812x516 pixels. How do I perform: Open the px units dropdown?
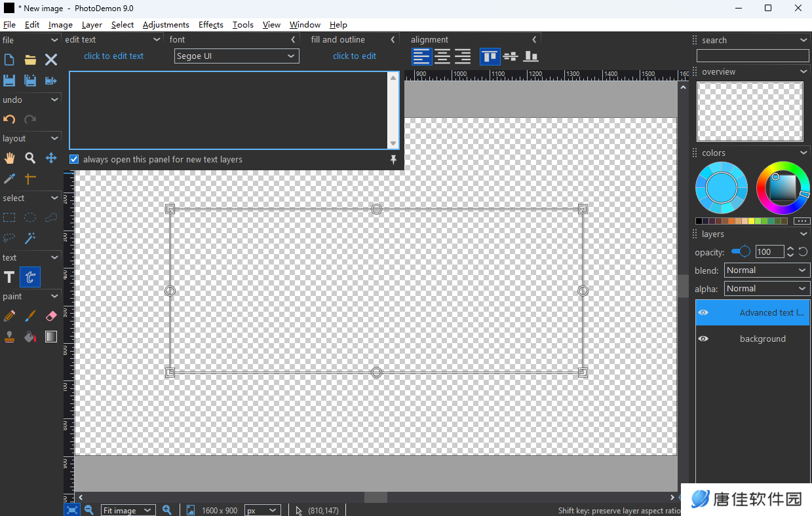[263, 510]
